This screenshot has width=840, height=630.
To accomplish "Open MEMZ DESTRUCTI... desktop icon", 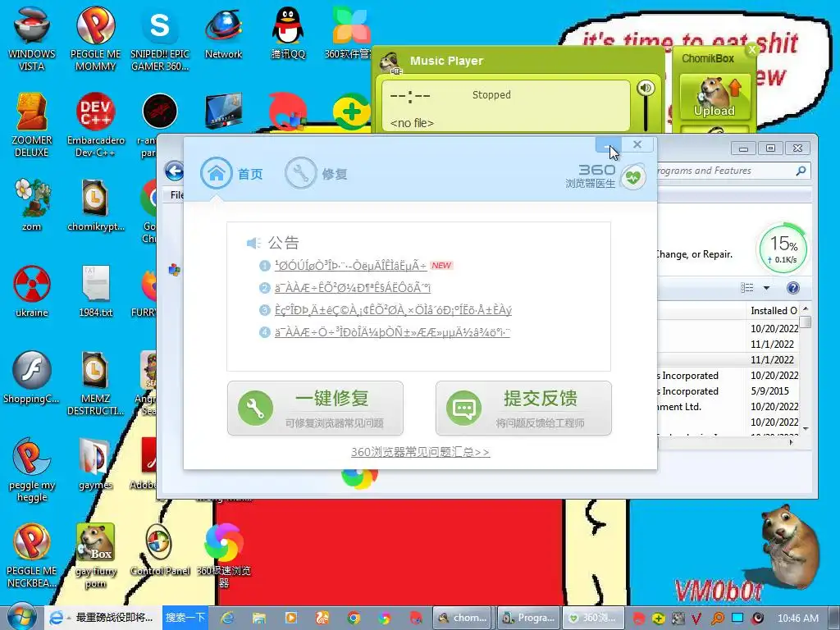I will [x=95, y=383].
